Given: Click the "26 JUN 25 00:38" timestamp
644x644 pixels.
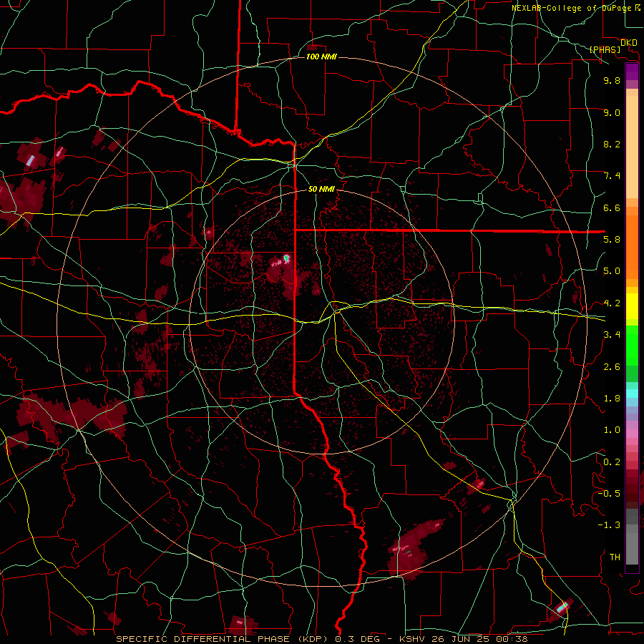Looking at the screenshot, I should pyautogui.click(x=479, y=639).
